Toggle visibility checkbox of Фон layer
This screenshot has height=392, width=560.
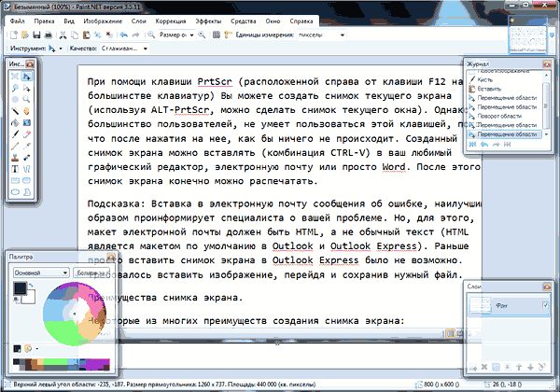click(545, 306)
